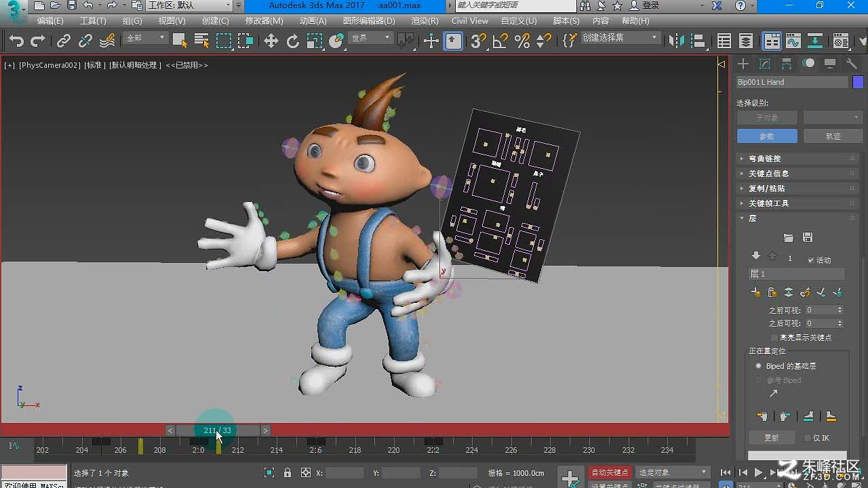
Task: Click the collapse layers icon
Action: click(x=789, y=293)
